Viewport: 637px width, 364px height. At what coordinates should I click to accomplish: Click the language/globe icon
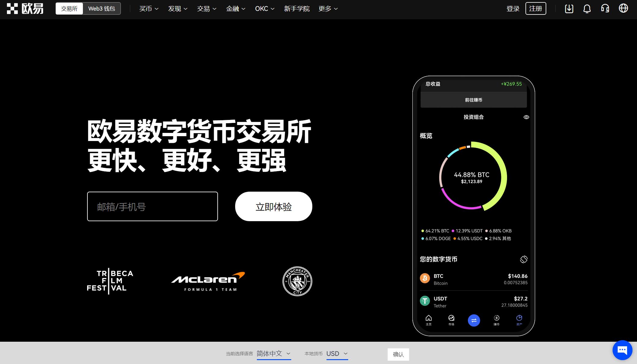tap(624, 9)
